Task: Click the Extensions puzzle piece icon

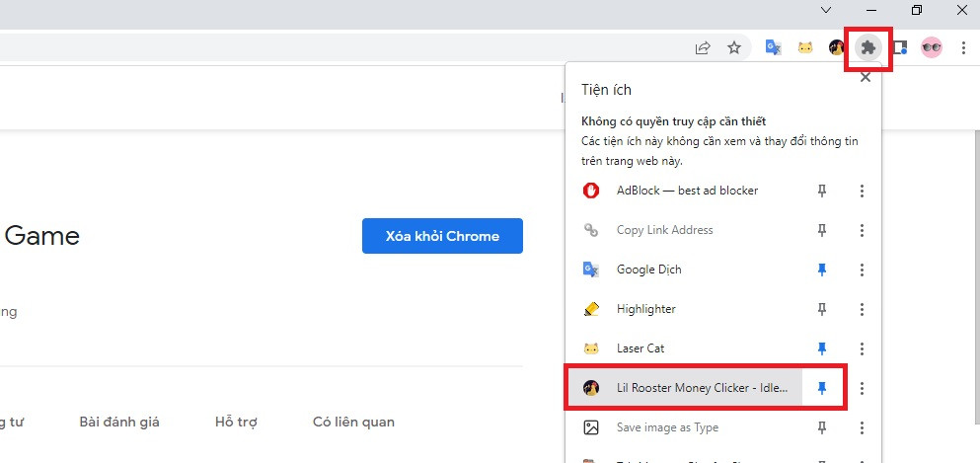Action: (x=867, y=47)
